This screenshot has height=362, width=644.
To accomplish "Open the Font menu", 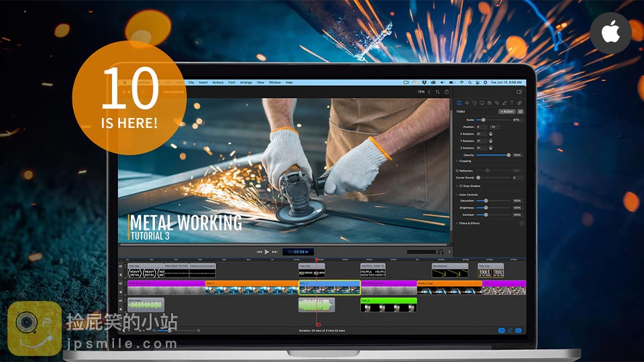I will [x=232, y=82].
